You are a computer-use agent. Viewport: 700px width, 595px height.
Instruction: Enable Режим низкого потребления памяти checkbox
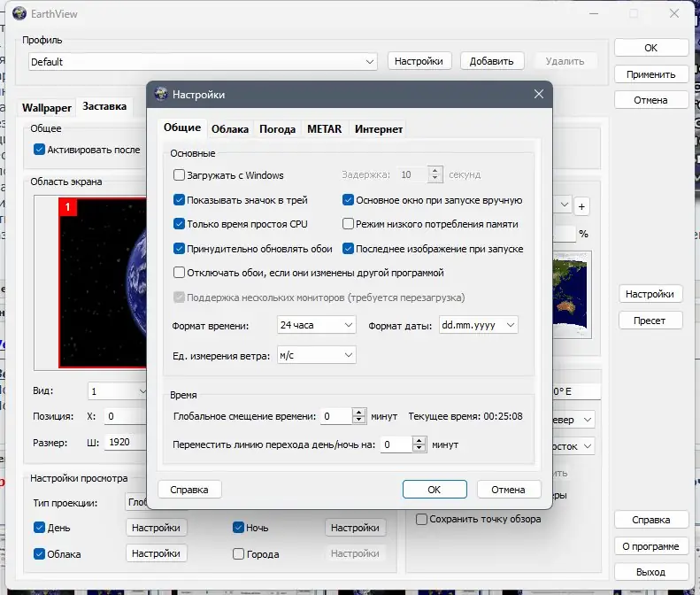(348, 224)
